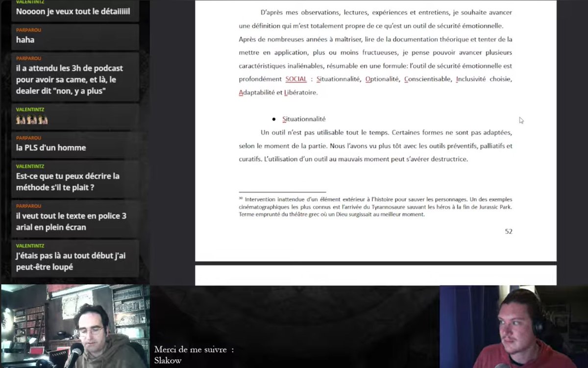Screen dimensions: 588x368
Task: Click username PARPAROU above the "haha" message
Action: [28, 30]
